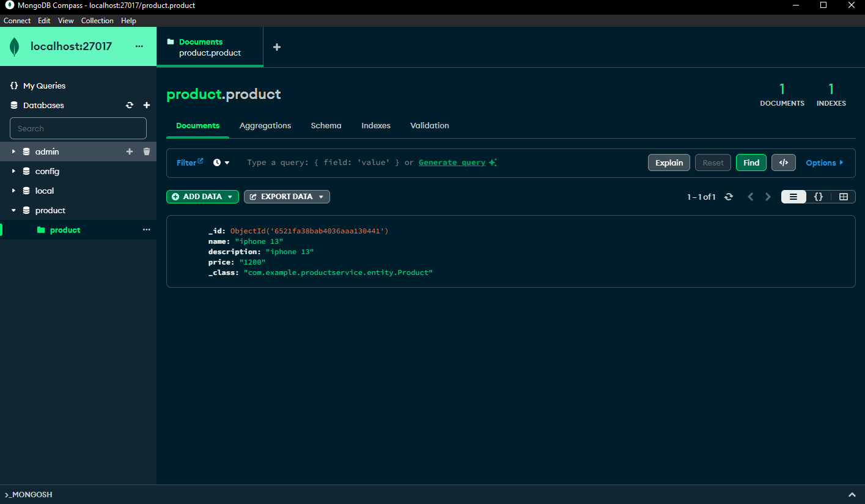Open the product collection options menu
The height and width of the screenshot is (504, 865).
pyautogui.click(x=146, y=230)
